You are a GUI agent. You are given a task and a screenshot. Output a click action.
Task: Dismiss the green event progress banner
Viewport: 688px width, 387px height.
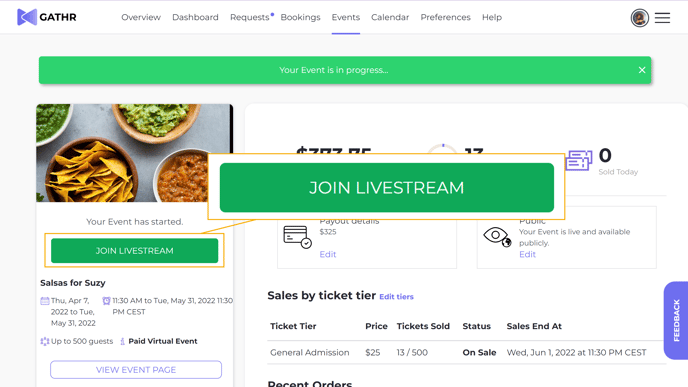641,70
